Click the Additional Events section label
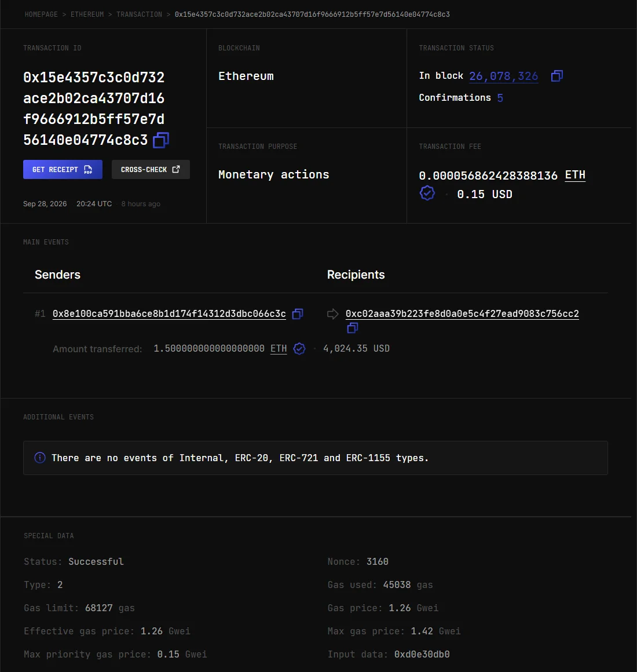Screen dimensions: 637x672 [58, 417]
